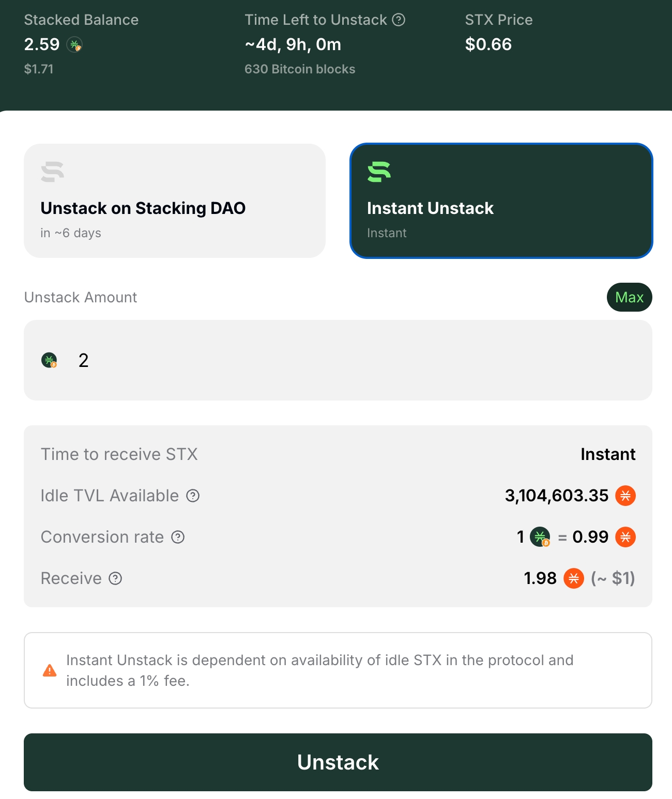
Task: Click stSTX token icon in Conversion rate row
Action: (540, 537)
